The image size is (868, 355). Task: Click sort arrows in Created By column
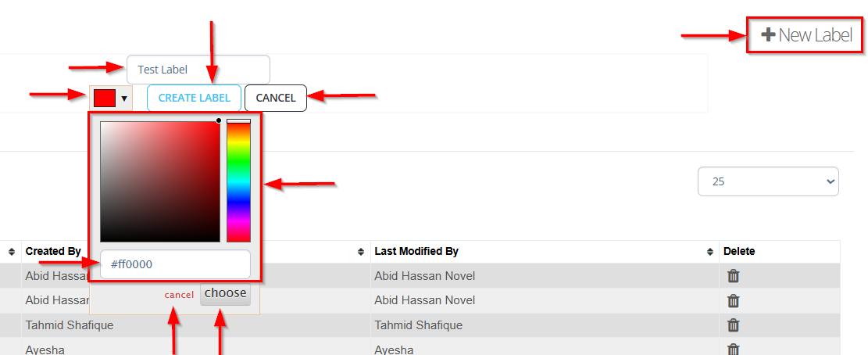tap(360, 252)
